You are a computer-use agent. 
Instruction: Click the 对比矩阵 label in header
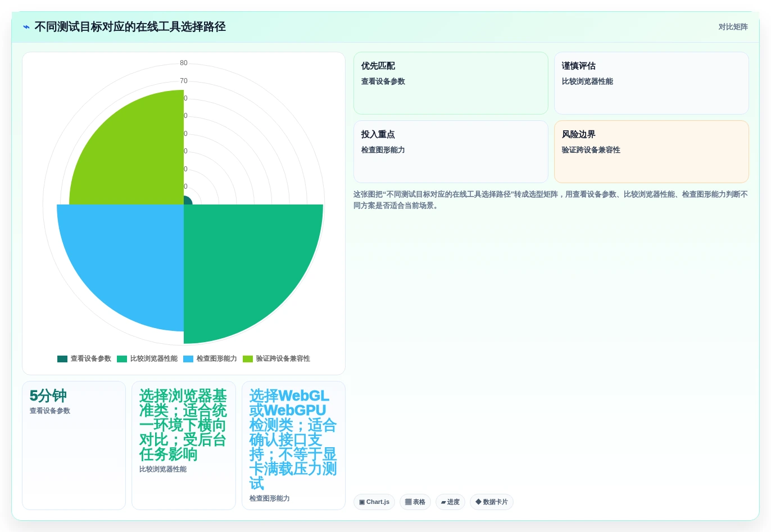[733, 27]
